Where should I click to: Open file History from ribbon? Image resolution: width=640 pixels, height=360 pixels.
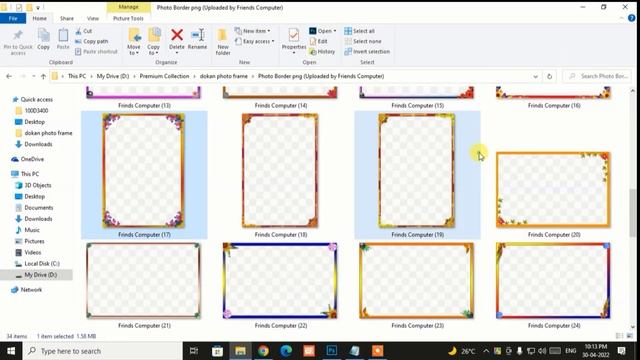pyautogui.click(x=322, y=51)
